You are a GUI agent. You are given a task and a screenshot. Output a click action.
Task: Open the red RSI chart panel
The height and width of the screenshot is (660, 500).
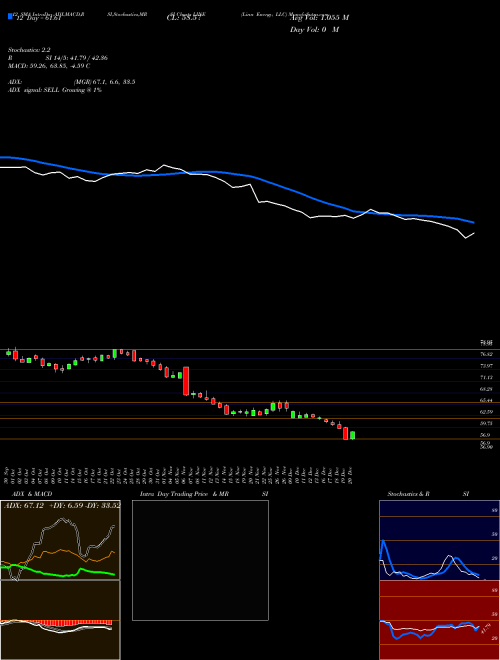click(439, 620)
